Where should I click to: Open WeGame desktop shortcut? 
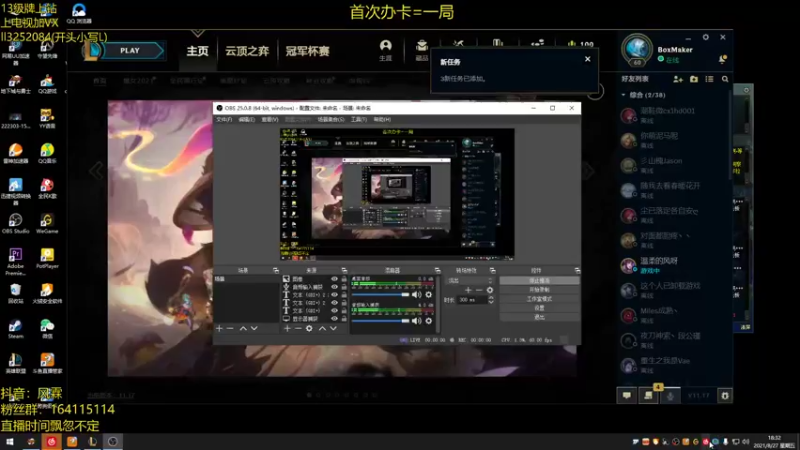(47, 223)
